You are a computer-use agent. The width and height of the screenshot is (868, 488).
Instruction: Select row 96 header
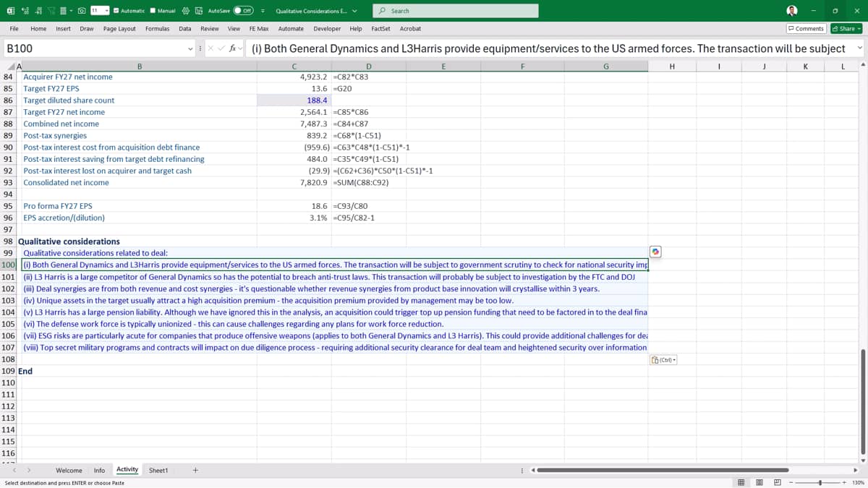(x=9, y=218)
